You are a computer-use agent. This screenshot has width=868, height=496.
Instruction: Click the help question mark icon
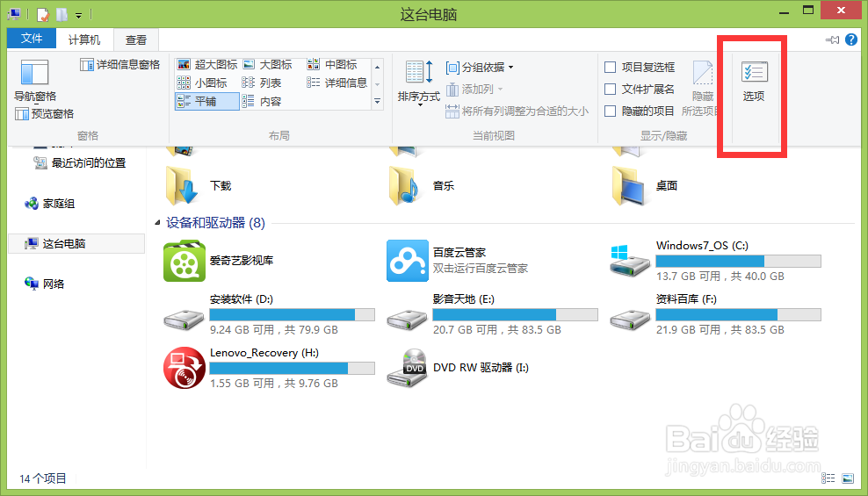click(851, 40)
